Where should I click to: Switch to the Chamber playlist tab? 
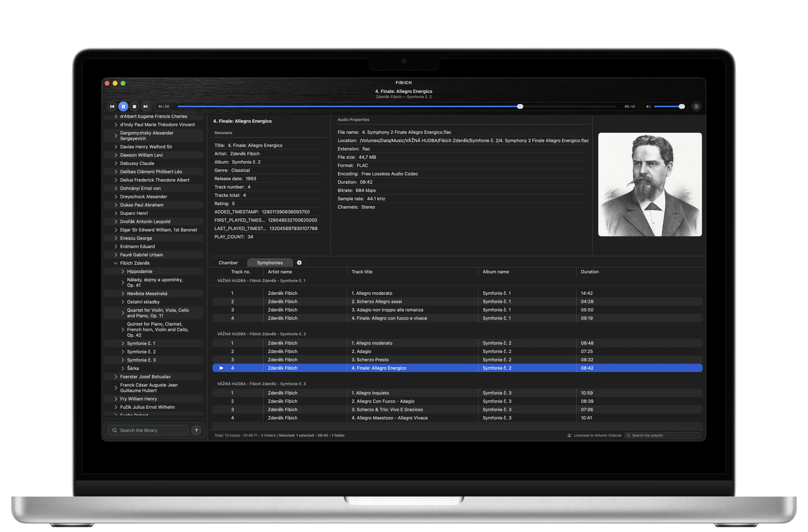[228, 263]
